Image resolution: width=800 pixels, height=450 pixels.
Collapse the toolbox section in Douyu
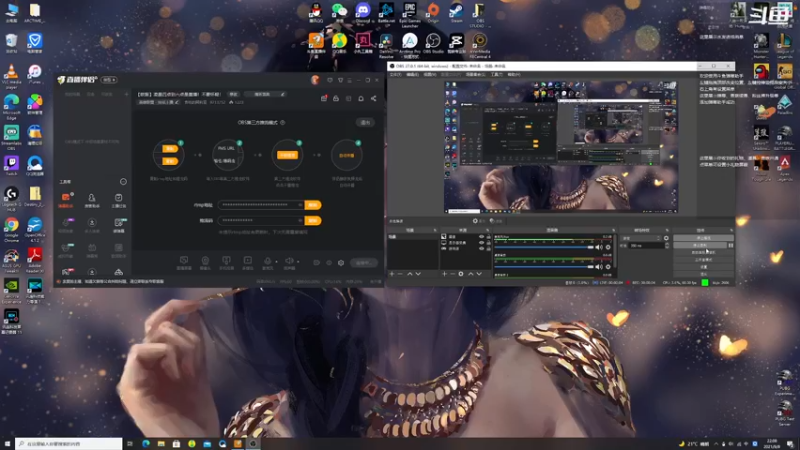pos(123,182)
